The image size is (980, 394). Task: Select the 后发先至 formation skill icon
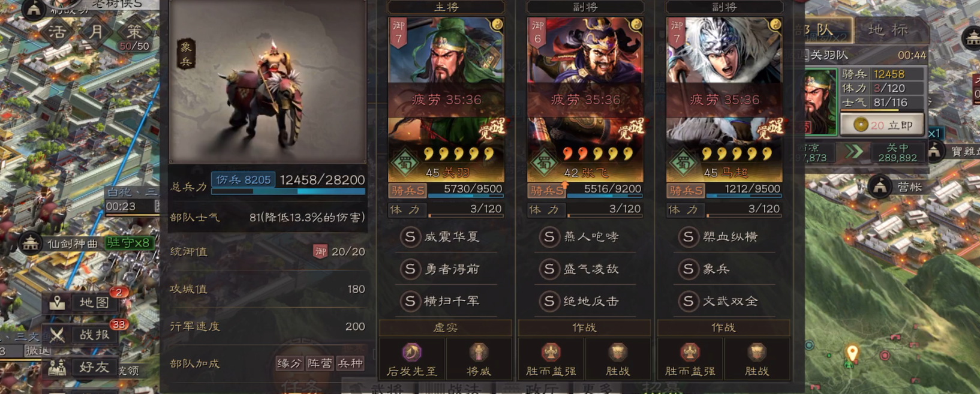(x=411, y=352)
